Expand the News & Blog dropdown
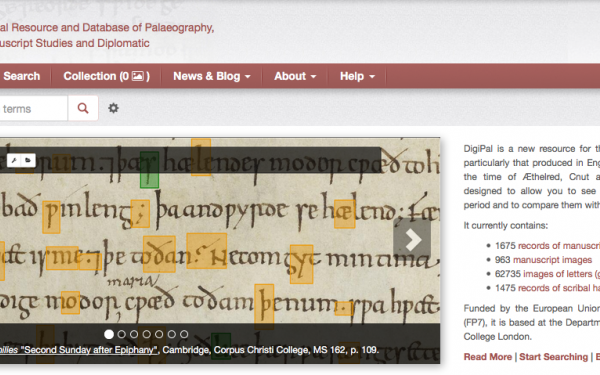Image resolution: width=600 pixels, height=375 pixels. pyautogui.click(x=212, y=76)
